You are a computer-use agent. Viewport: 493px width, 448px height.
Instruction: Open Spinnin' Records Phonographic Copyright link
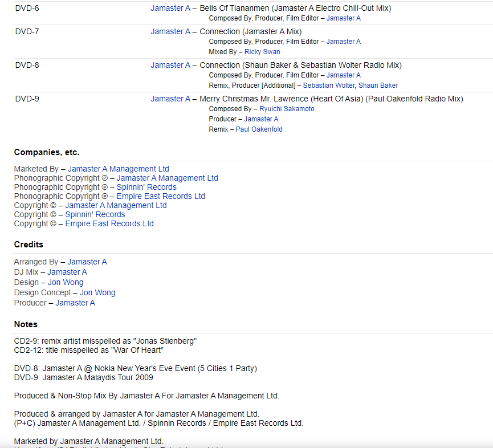[x=146, y=187]
